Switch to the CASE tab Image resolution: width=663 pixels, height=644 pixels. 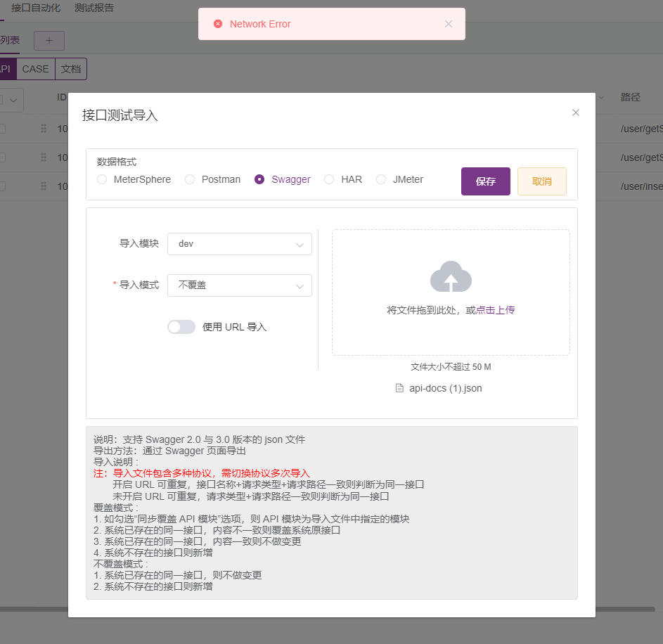pyautogui.click(x=35, y=68)
